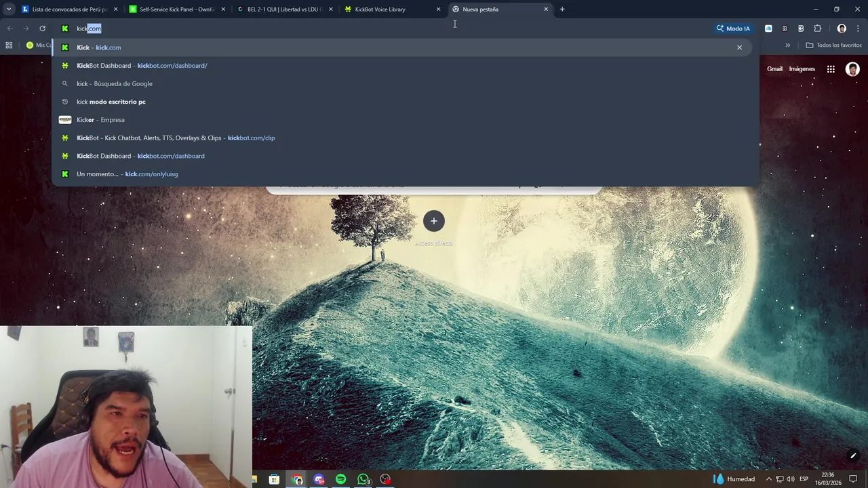Close the Self-Service Kick Panel tab
Image resolution: width=868 pixels, height=488 pixels.
coord(223,9)
